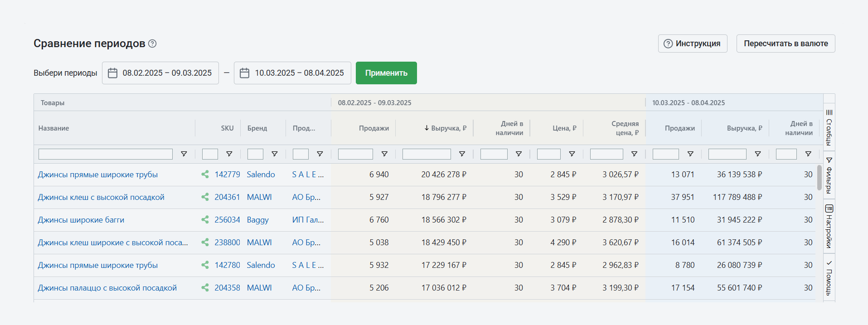Open MALWI brand in SKU 204361 row

[259, 197]
